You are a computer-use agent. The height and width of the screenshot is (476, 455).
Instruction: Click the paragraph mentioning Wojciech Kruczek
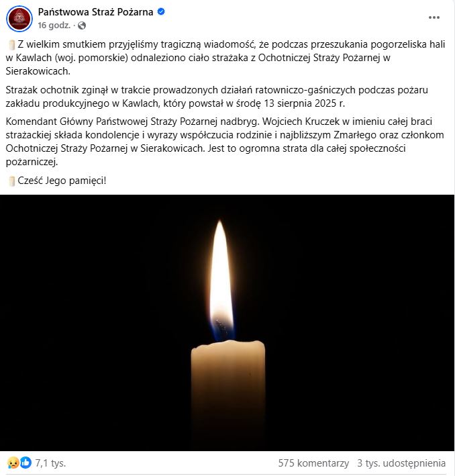(x=225, y=142)
